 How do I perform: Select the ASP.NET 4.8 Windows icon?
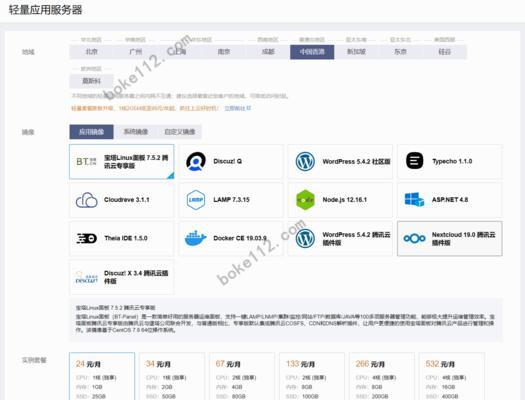pyautogui.click(x=414, y=200)
